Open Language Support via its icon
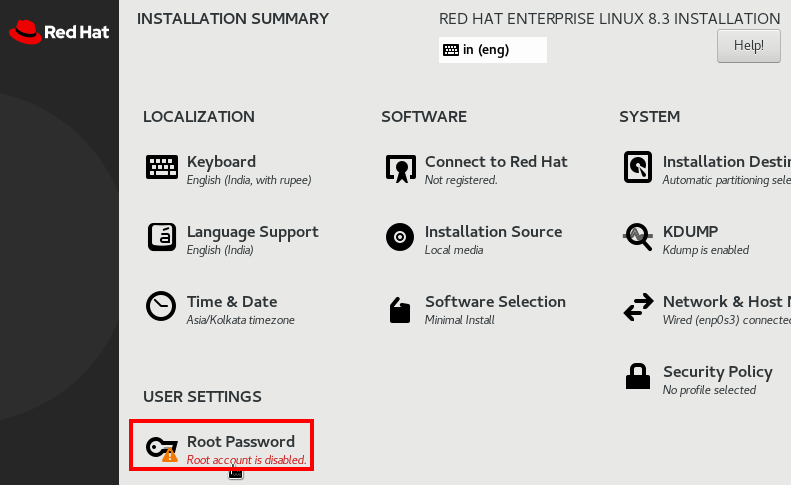 [x=161, y=237]
